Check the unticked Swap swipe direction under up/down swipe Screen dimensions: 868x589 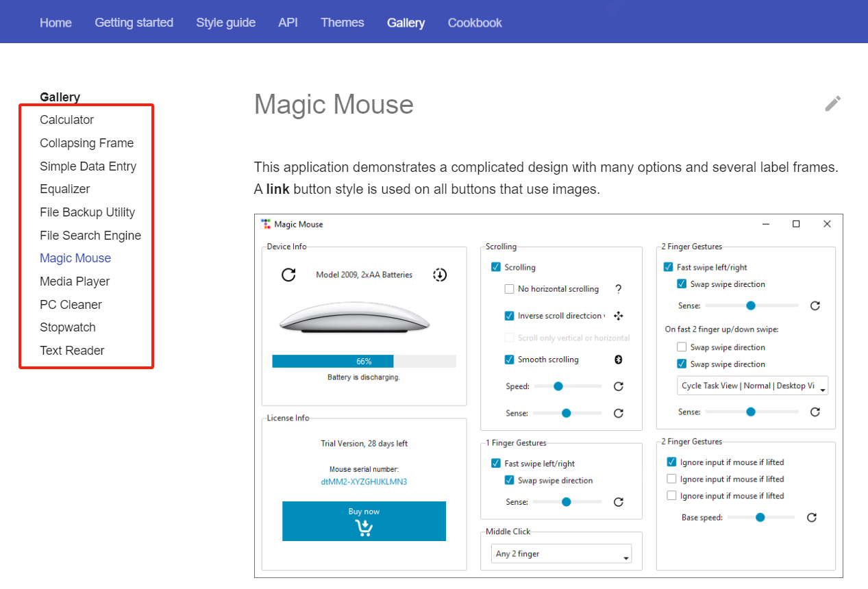tap(681, 347)
